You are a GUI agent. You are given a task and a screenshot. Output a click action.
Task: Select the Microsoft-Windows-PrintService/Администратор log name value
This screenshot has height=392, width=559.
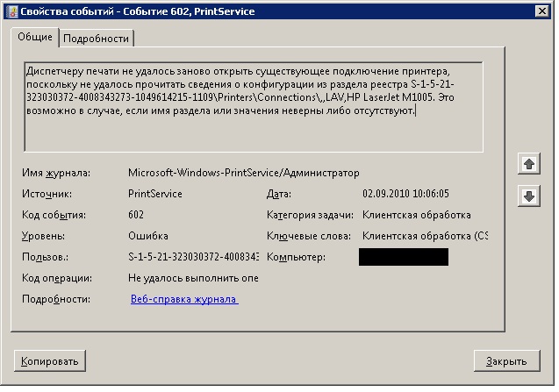click(x=243, y=173)
